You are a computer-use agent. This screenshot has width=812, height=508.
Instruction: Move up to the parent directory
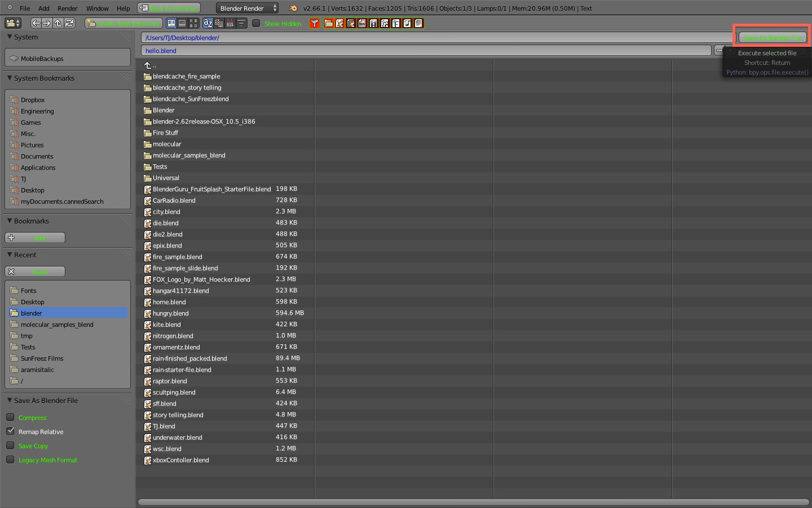(x=58, y=23)
